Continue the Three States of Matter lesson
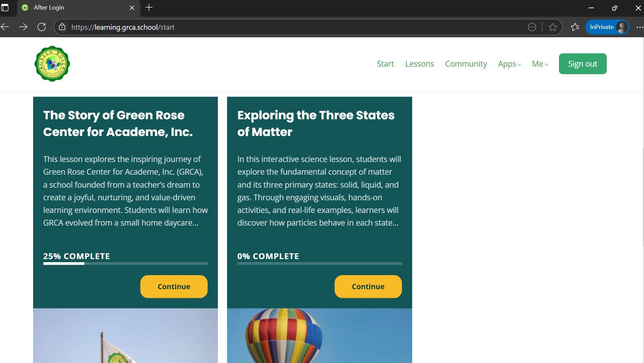This screenshot has width=644, height=363. [368, 286]
